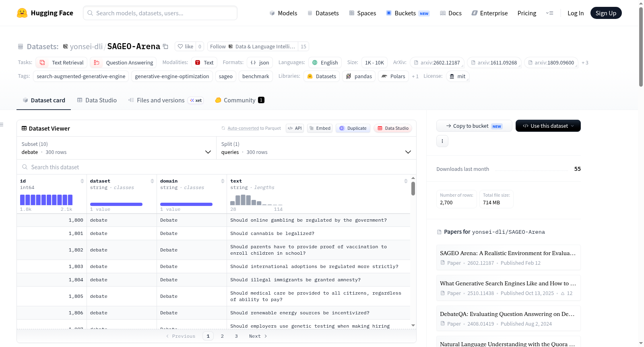Viewport: 644px width, 347px height.
Task: Open the yonsei-dli organization link
Action: pos(86,46)
